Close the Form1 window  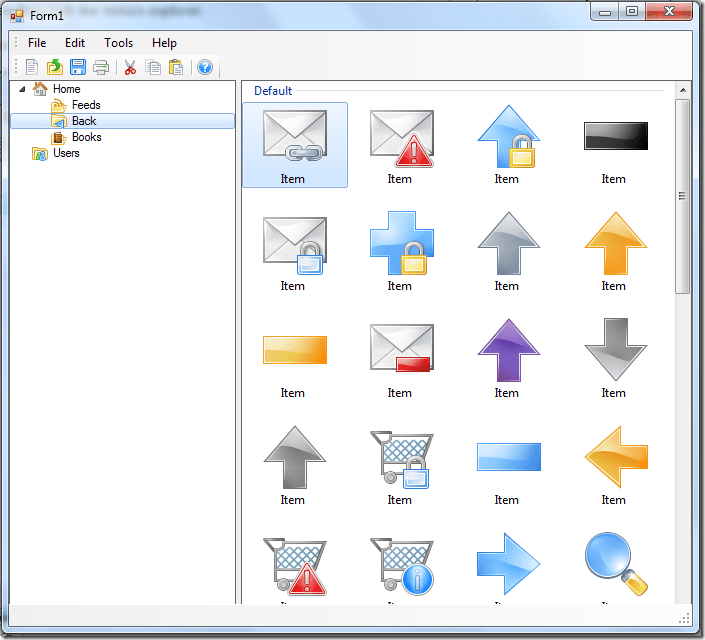[x=669, y=11]
